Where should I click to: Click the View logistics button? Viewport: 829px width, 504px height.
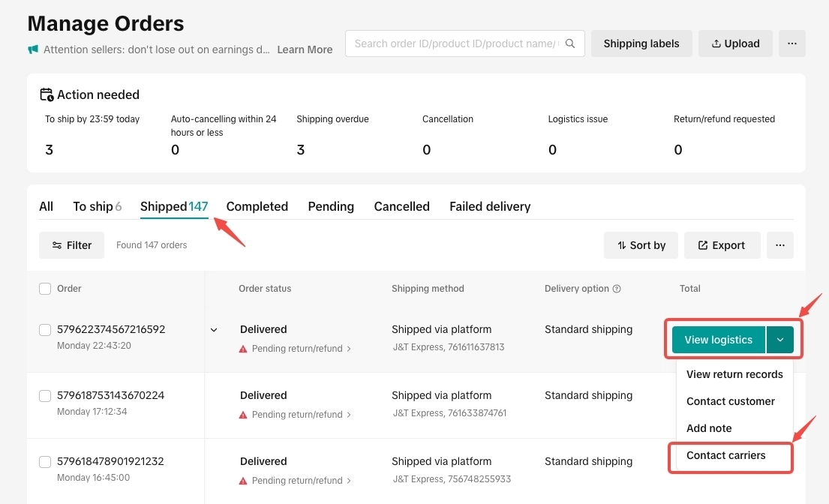(x=718, y=340)
